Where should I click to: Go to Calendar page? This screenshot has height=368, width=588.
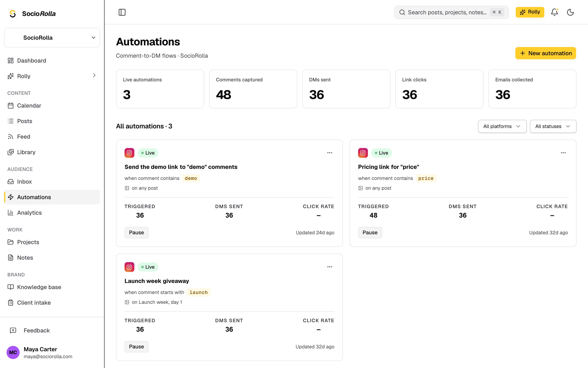[x=52, y=106]
